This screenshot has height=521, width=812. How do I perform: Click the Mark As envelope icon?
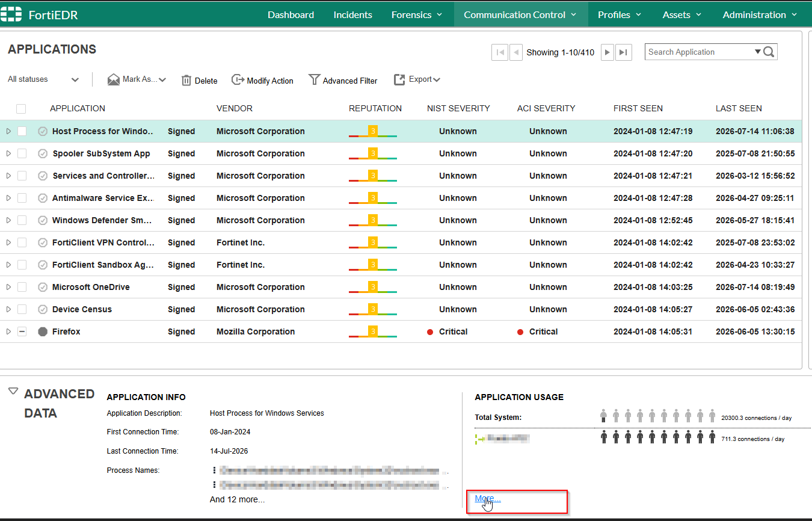point(114,79)
